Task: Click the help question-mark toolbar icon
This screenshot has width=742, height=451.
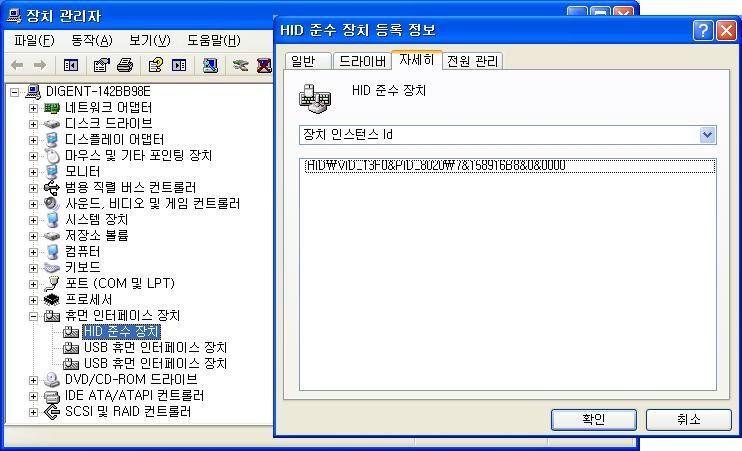Action: 156,65
